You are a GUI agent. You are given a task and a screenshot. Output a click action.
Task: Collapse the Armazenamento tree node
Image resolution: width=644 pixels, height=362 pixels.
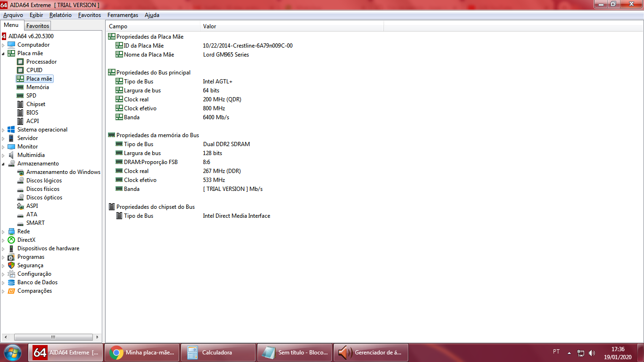click(3, 164)
